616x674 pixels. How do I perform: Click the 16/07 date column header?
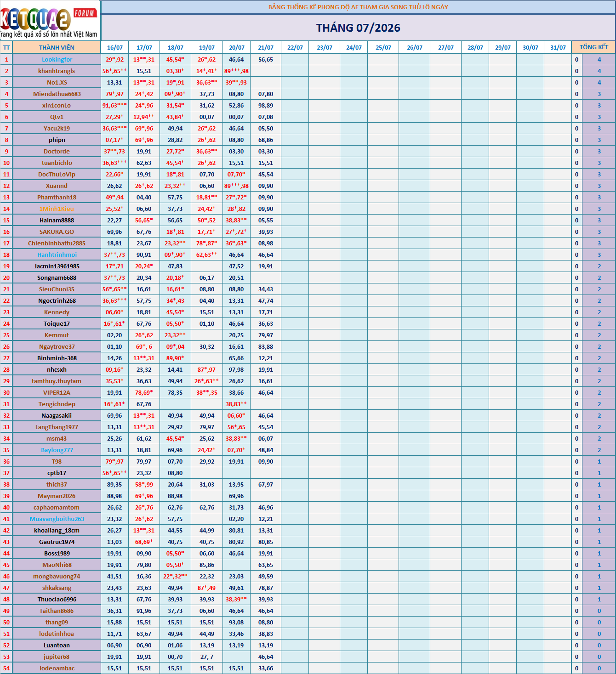click(x=114, y=47)
